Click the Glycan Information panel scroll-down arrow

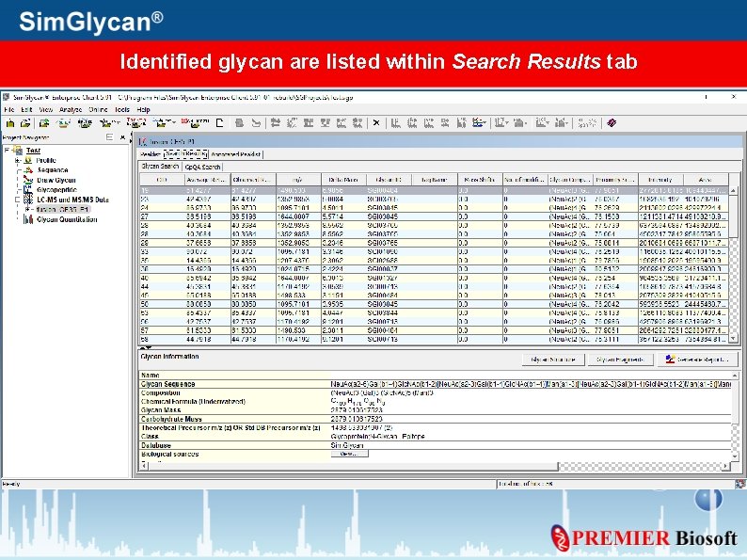coord(735,456)
